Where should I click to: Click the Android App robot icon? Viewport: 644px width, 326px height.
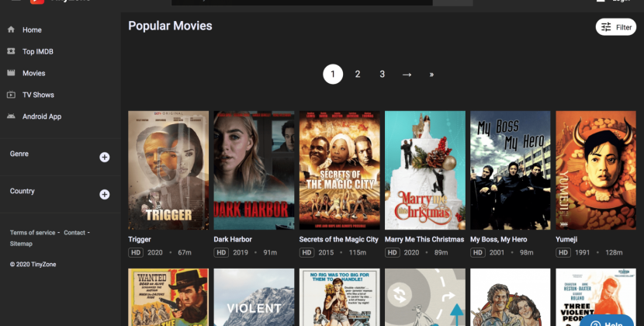[x=11, y=116]
